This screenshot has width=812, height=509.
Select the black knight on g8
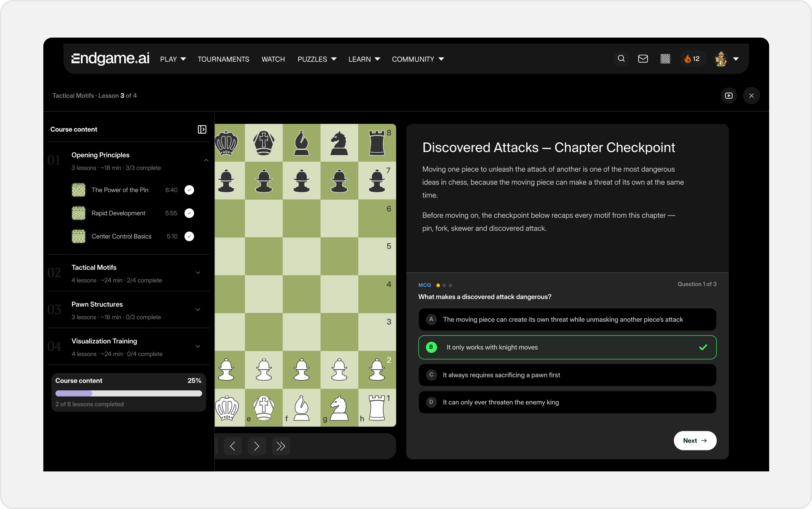coord(339,143)
